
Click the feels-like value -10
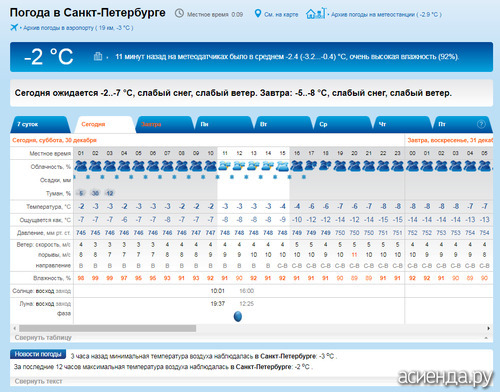click(x=297, y=220)
